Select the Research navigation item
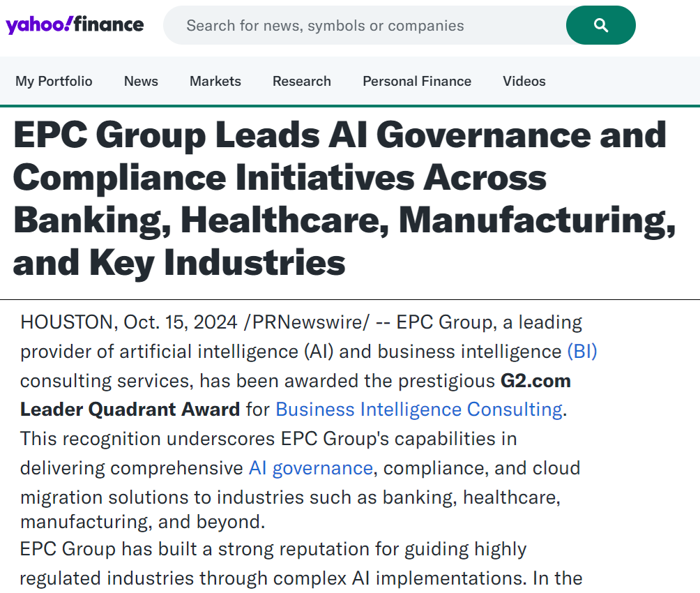The height and width of the screenshot is (593, 700). click(302, 81)
